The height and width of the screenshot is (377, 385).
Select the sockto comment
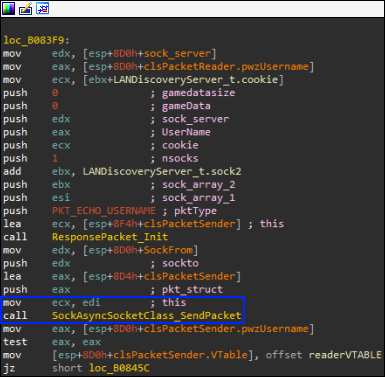[180, 263]
